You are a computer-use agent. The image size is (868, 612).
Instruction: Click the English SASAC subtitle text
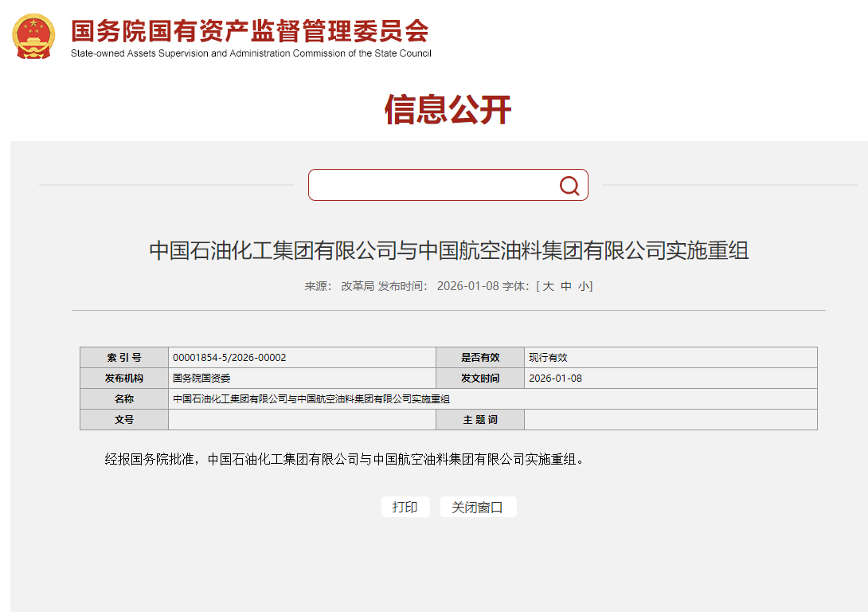coord(251,53)
